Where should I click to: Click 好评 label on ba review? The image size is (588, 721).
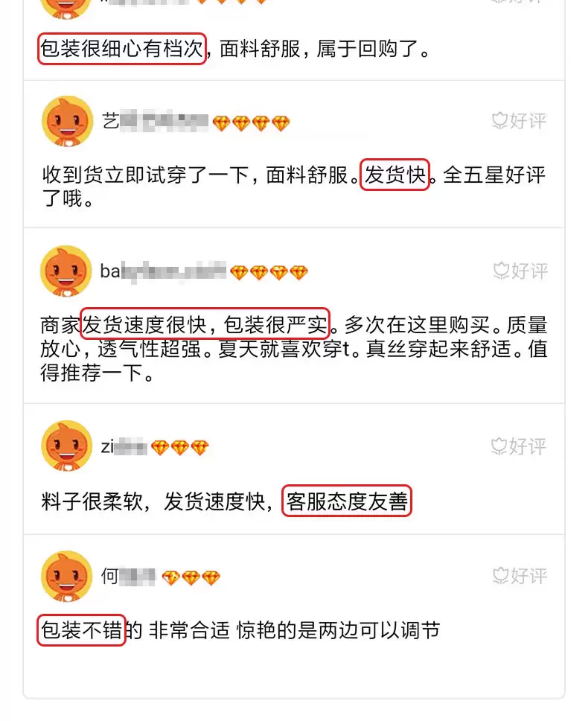tap(520, 271)
